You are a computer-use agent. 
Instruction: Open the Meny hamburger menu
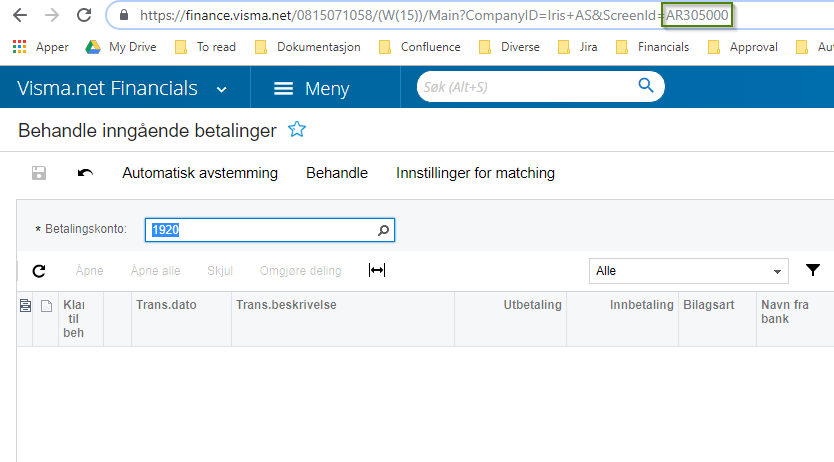pos(311,89)
